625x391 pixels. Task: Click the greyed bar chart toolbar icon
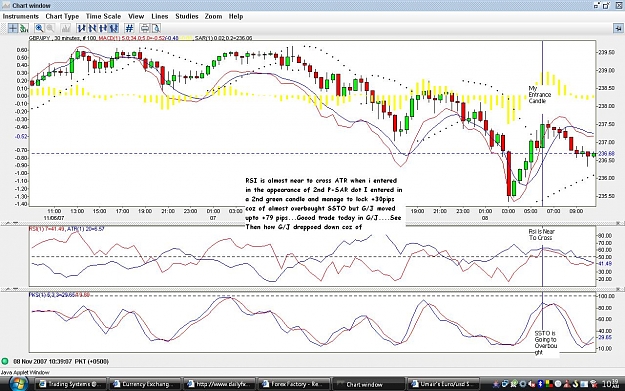(65, 28)
